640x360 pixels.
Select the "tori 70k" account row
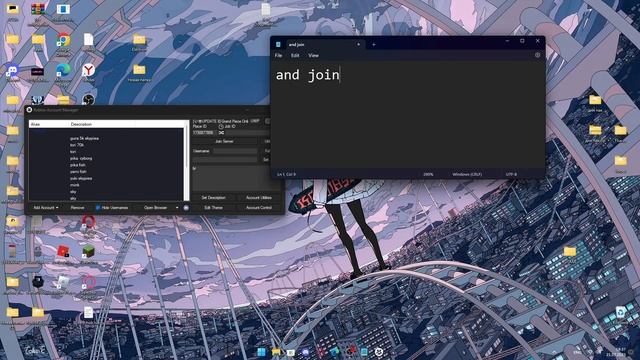[x=106, y=145]
